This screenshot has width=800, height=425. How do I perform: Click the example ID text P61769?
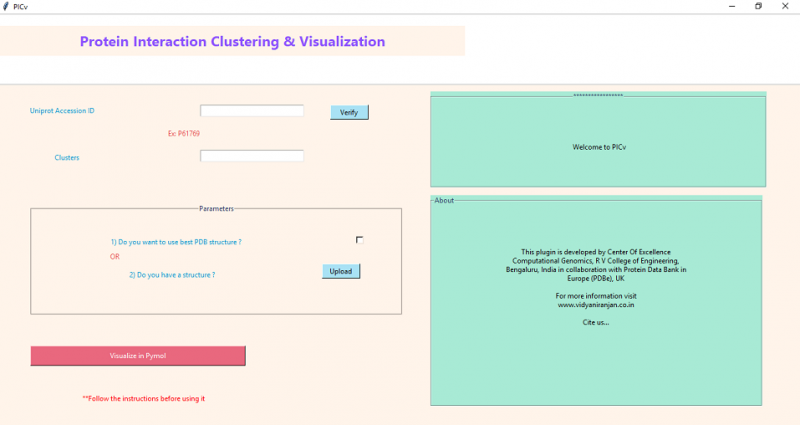click(x=184, y=133)
